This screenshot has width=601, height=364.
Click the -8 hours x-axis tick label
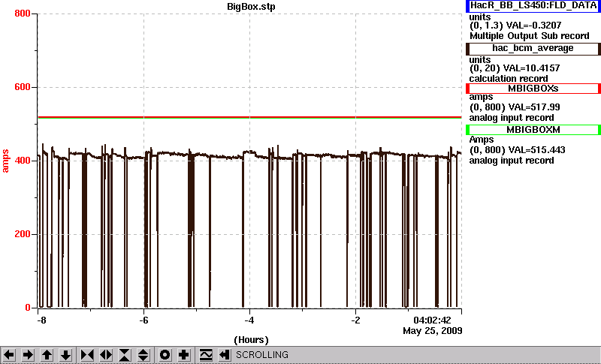pyautogui.click(x=41, y=320)
